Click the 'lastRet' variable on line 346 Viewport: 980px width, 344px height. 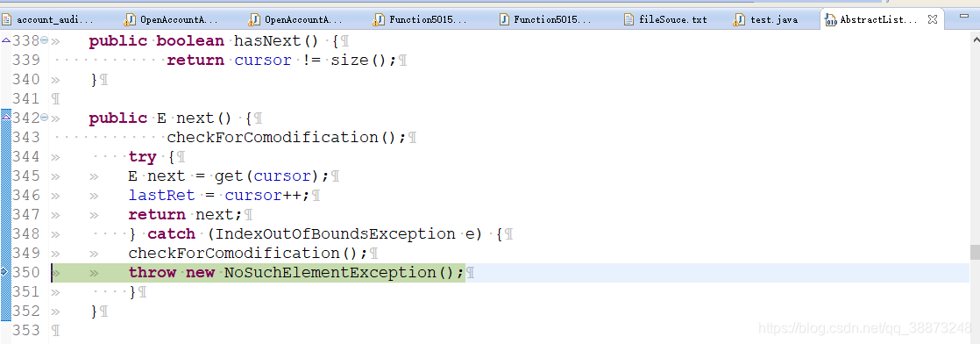coord(162,196)
